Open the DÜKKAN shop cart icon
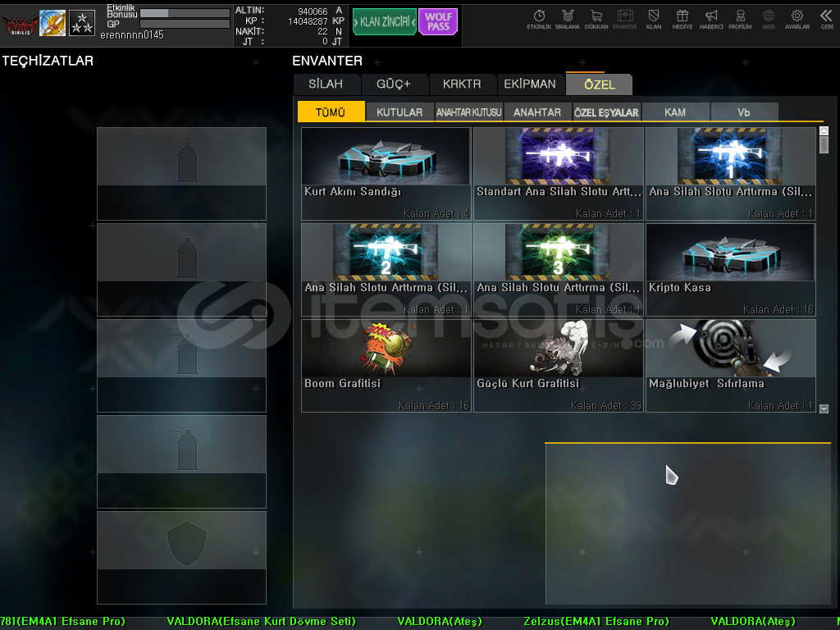The height and width of the screenshot is (630, 840). 596,20
